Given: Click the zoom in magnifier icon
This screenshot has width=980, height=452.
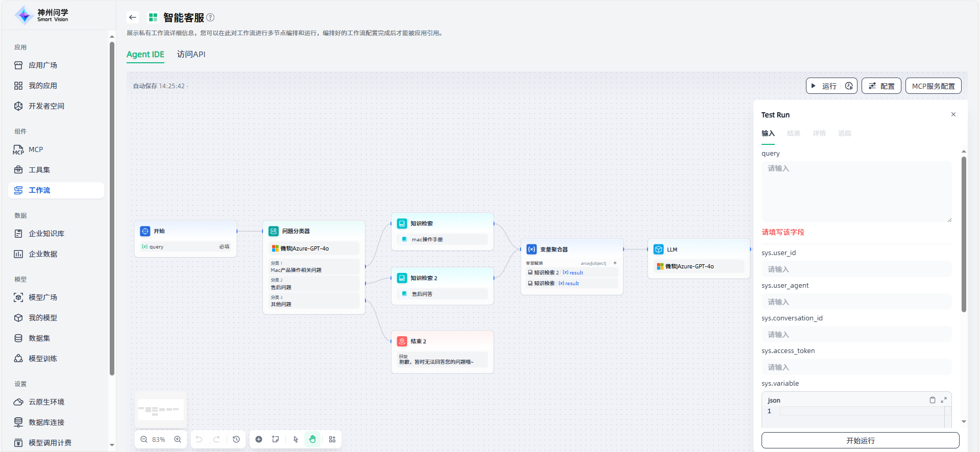Looking at the screenshot, I should [178, 439].
